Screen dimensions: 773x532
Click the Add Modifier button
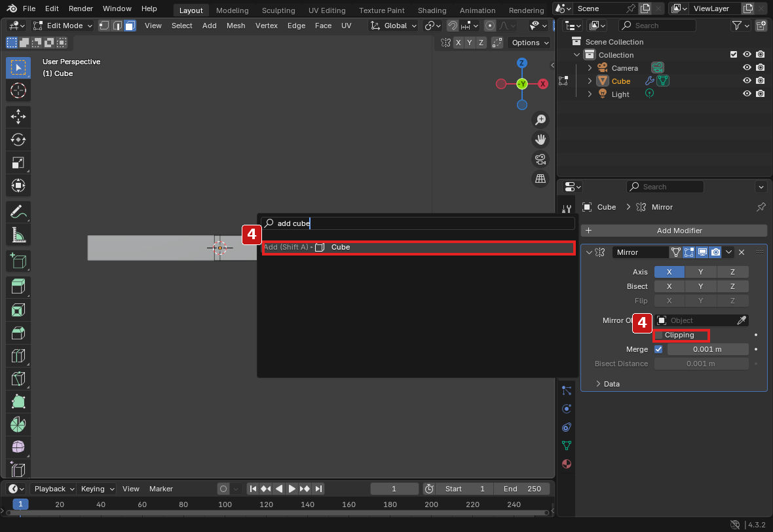tap(674, 231)
